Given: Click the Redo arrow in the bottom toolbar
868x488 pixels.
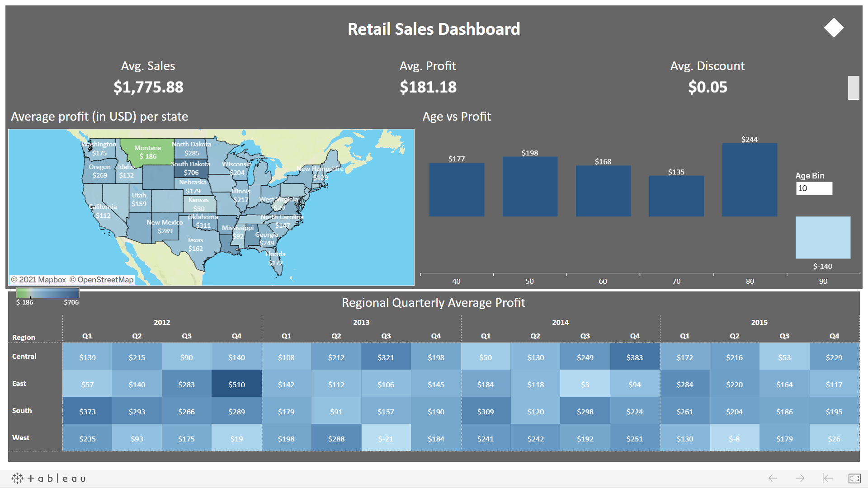Looking at the screenshot, I should [x=799, y=478].
